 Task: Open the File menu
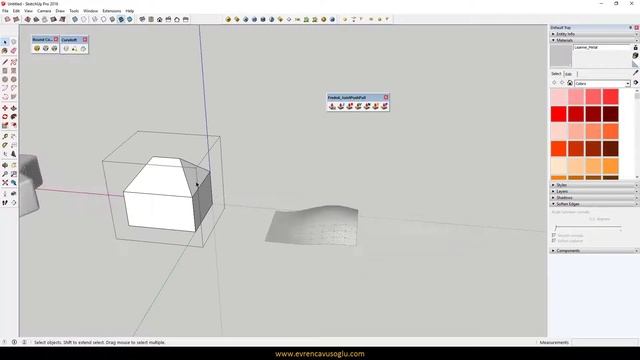pyautogui.click(x=5, y=11)
